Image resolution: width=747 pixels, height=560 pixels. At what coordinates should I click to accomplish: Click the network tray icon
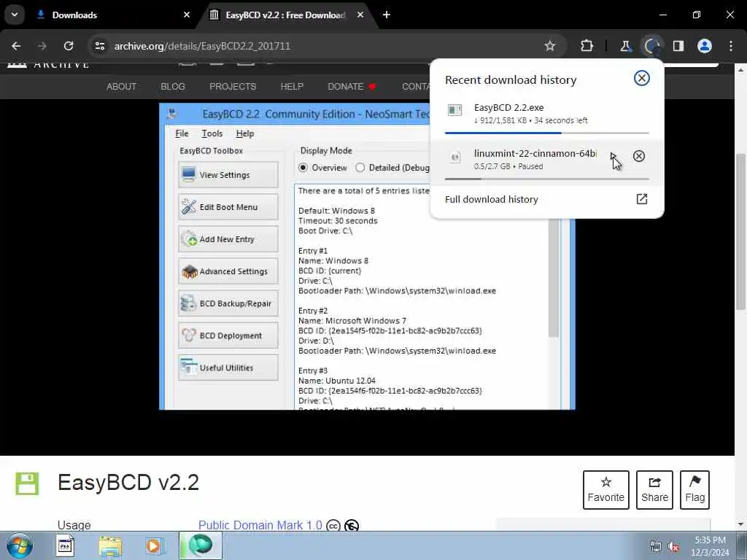656,547
